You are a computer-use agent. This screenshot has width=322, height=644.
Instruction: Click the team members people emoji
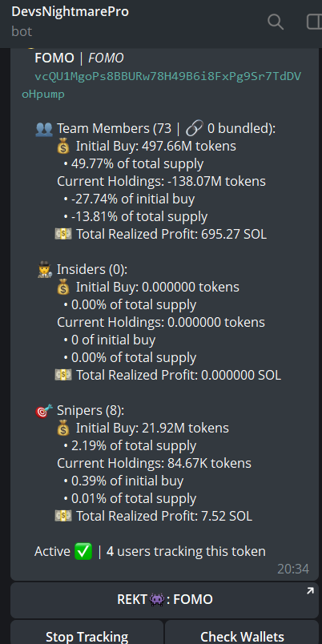pyautogui.click(x=44, y=129)
